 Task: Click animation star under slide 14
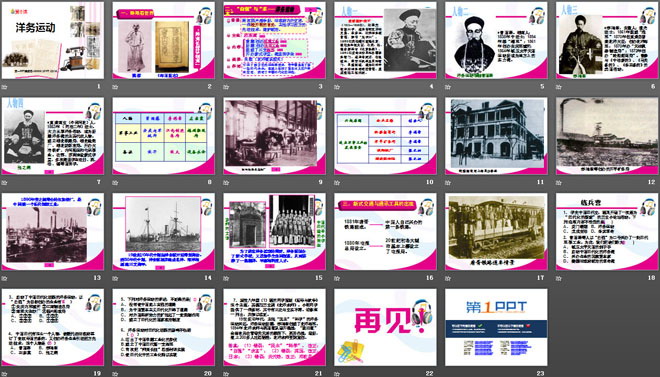pos(115,278)
